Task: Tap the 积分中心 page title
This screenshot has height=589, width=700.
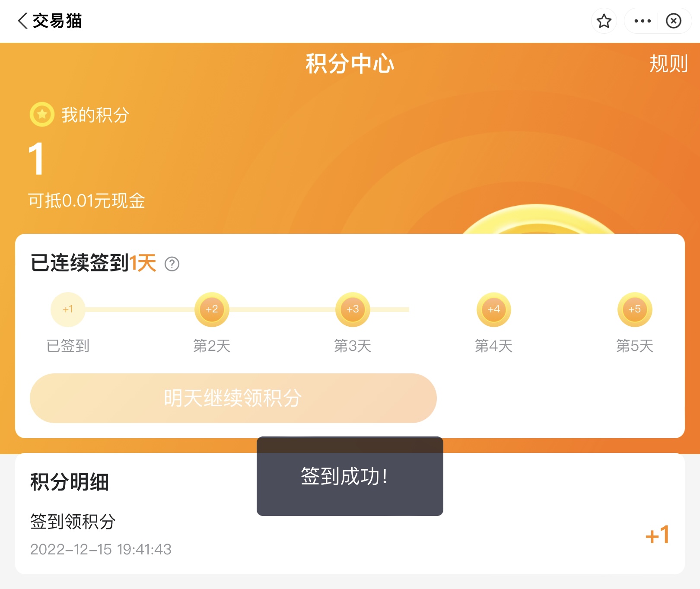Action: coord(350,64)
